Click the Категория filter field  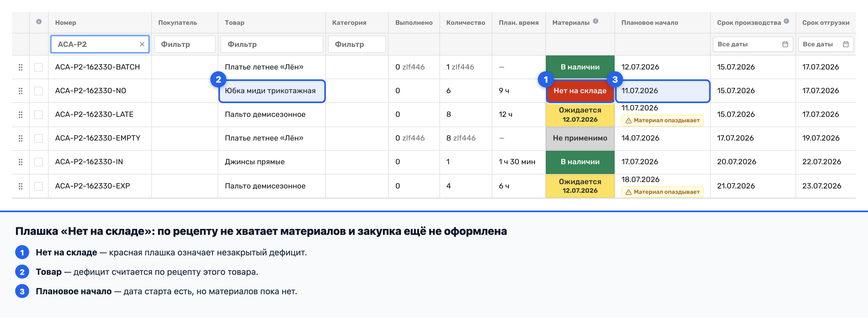357,44
